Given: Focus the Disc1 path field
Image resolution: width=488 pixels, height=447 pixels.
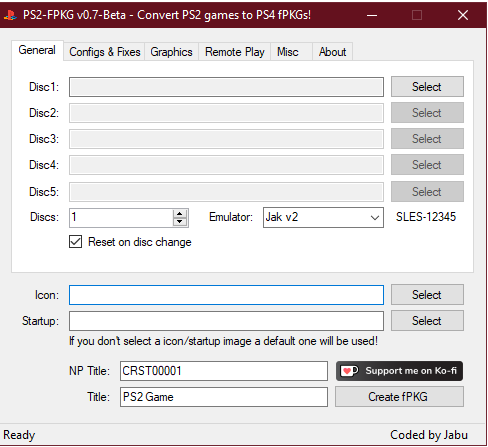Looking at the screenshot, I should pyautogui.click(x=226, y=87).
